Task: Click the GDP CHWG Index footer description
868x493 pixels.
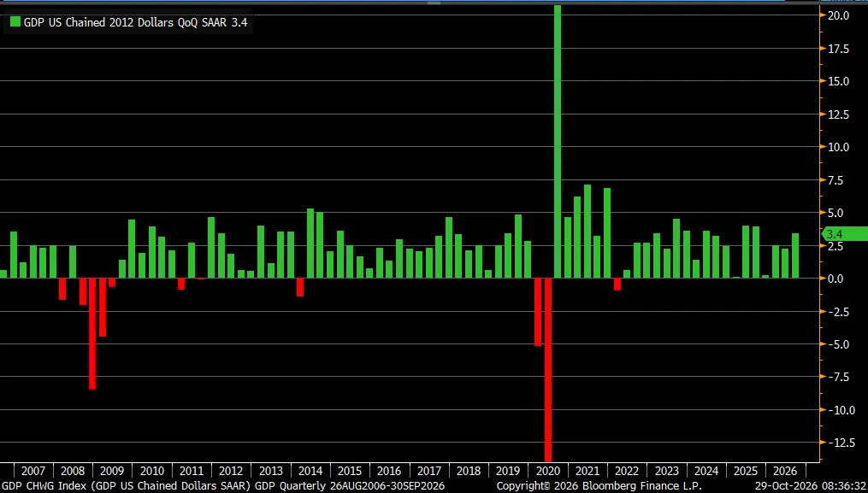Action: 223,486
